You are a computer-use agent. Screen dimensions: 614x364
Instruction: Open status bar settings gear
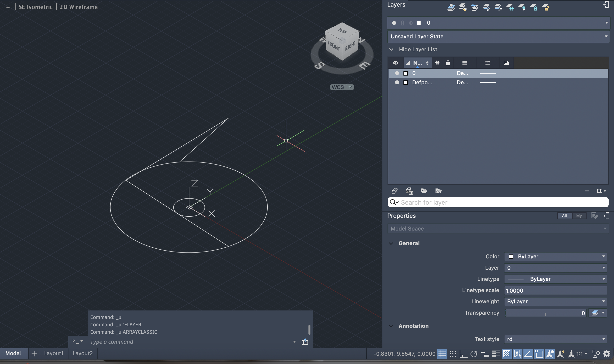pyautogui.click(x=606, y=353)
